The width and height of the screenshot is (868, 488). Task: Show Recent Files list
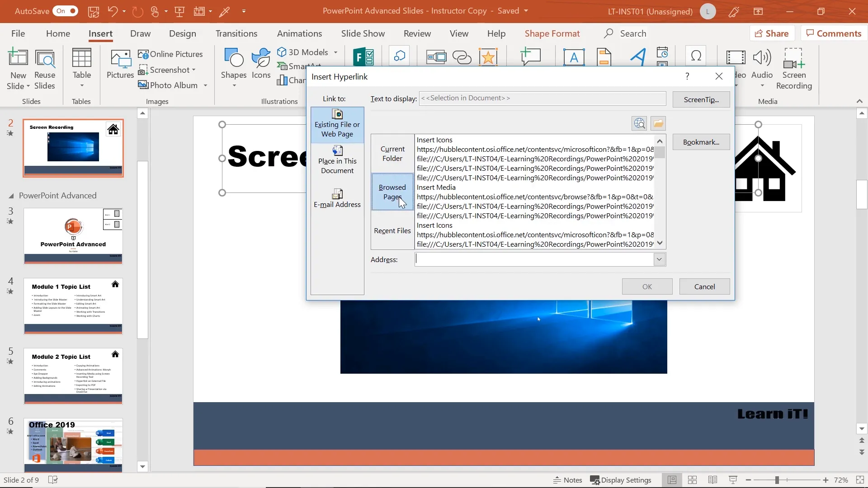[x=392, y=231]
